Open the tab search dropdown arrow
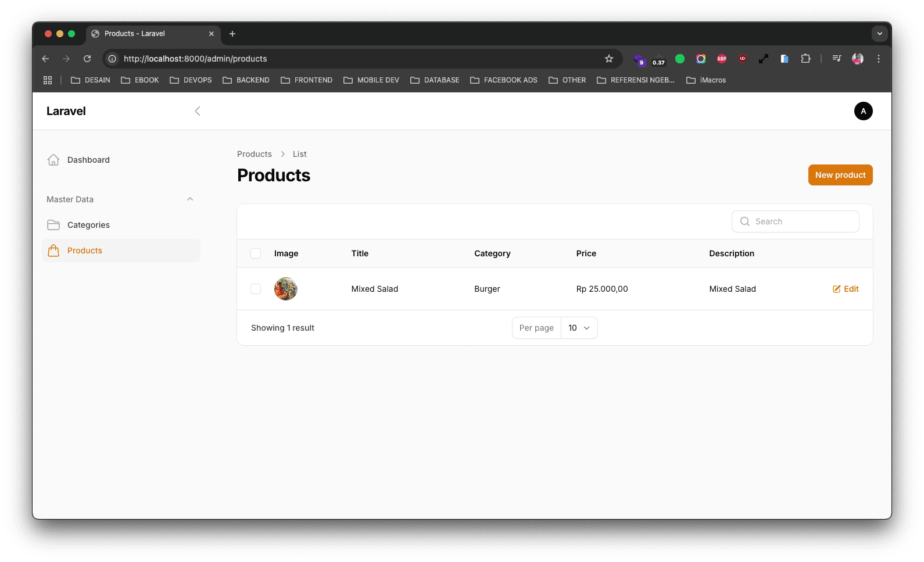 coord(879,34)
